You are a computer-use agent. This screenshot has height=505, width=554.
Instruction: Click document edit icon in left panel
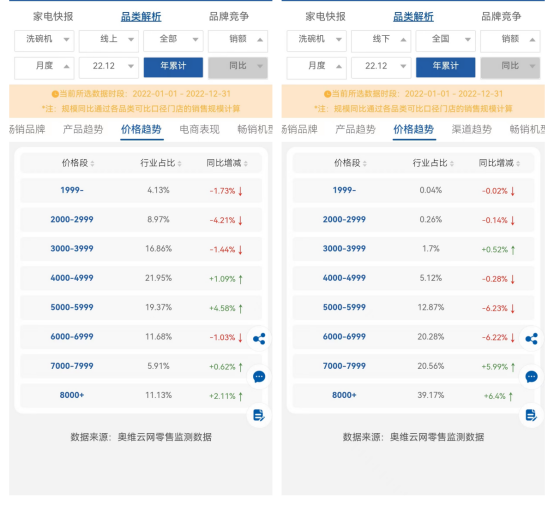point(259,415)
